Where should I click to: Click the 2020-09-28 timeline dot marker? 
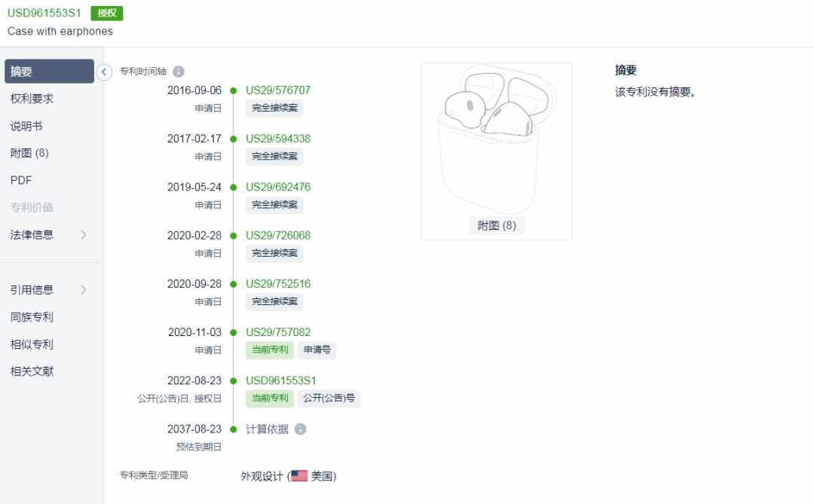tap(234, 284)
